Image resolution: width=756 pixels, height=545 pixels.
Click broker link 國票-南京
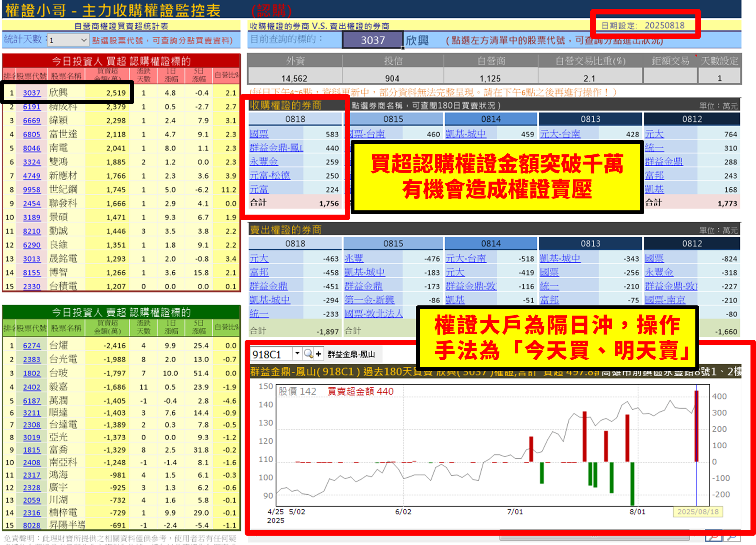[x=665, y=300]
